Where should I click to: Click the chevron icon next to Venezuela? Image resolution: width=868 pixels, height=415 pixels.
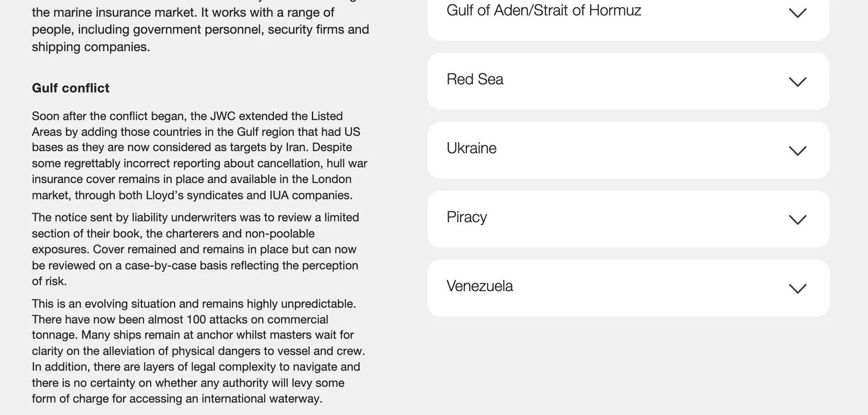[797, 289]
